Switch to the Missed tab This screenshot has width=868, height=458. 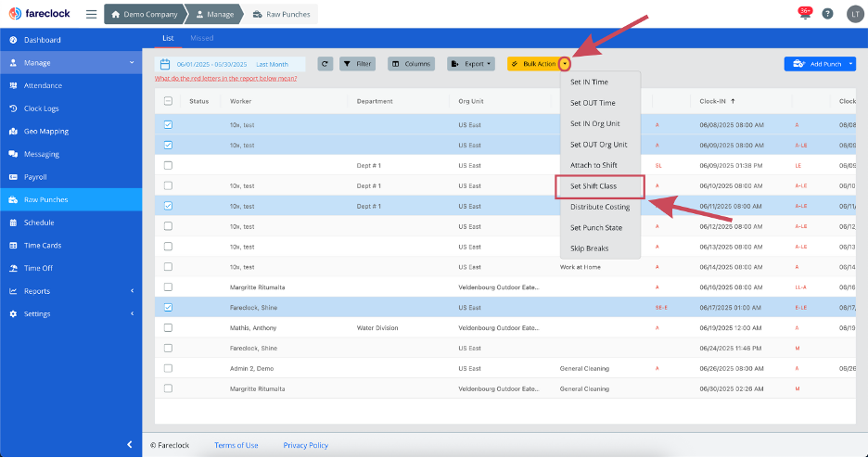[x=201, y=38]
